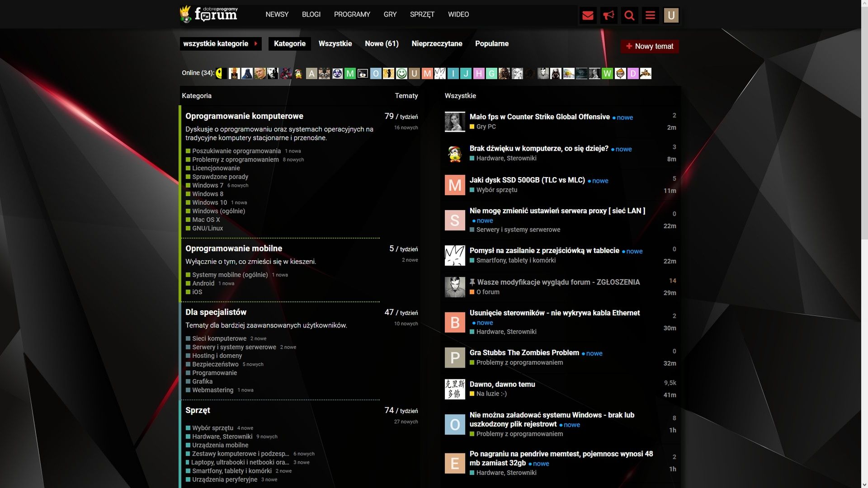This screenshot has width=868, height=488.
Task: Open topic 'Dawno, dawno temu'
Action: pos(502,384)
